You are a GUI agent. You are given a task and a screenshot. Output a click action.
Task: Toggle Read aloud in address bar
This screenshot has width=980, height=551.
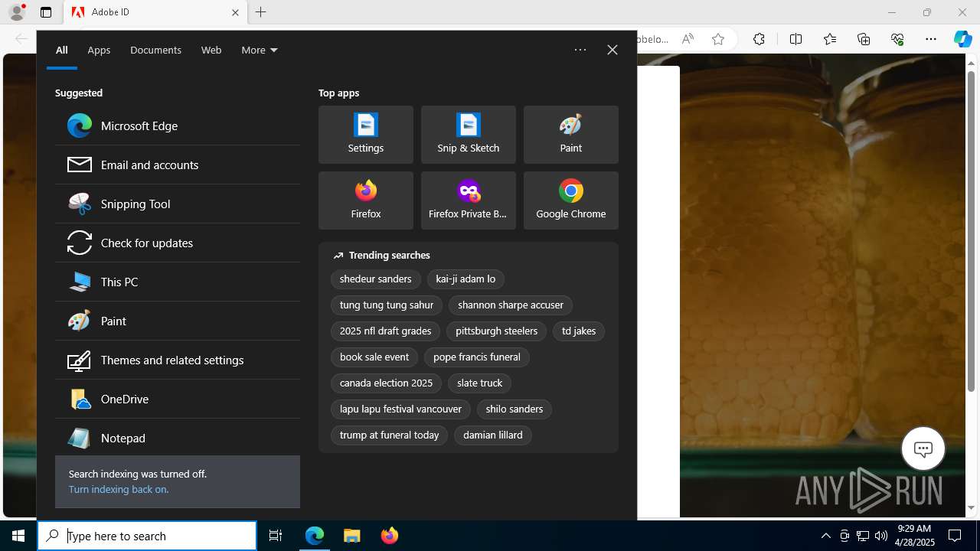688,39
